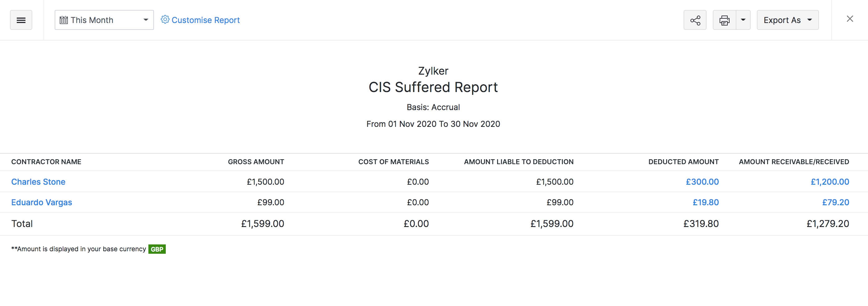Click deducted amount £300.00
This screenshot has width=868, height=306.
(702, 182)
